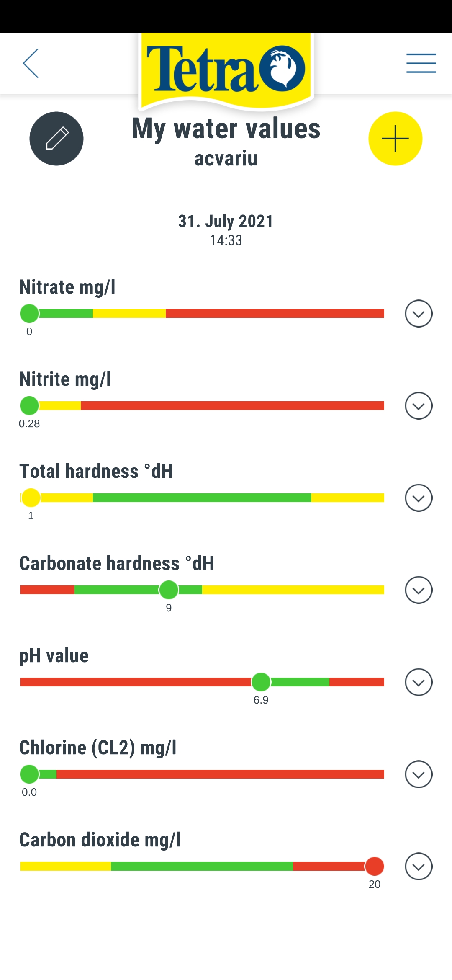
Task: Tap the My water values heading
Action: 226,129
